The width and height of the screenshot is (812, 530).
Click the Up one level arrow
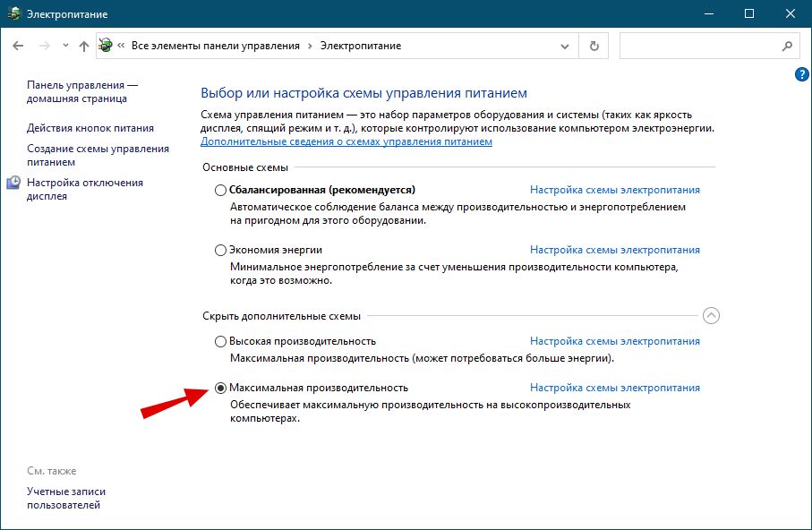(83, 46)
